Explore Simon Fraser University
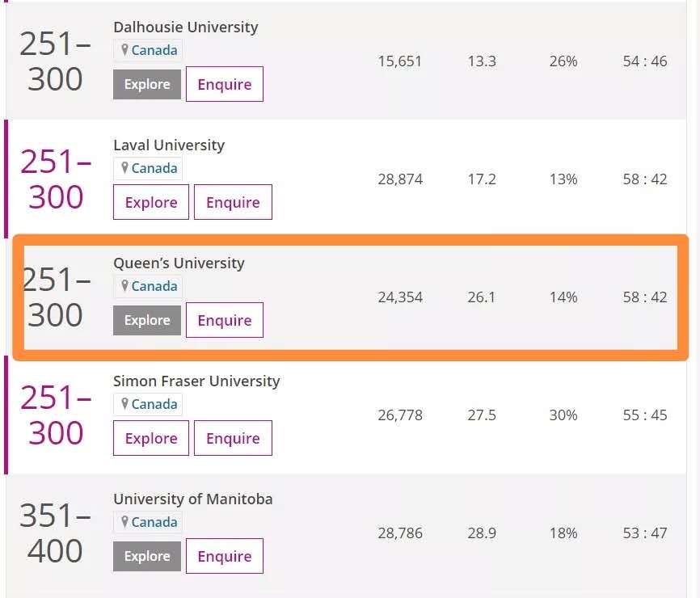Image resolution: width=700 pixels, height=598 pixels. click(x=151, y=438)
